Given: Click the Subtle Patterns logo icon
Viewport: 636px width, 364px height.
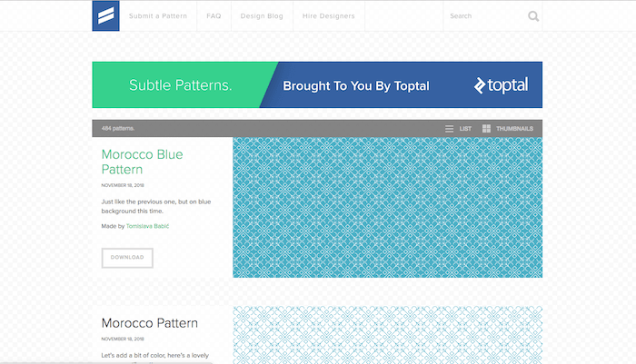Looking at the screenshot, I should 106,16.
